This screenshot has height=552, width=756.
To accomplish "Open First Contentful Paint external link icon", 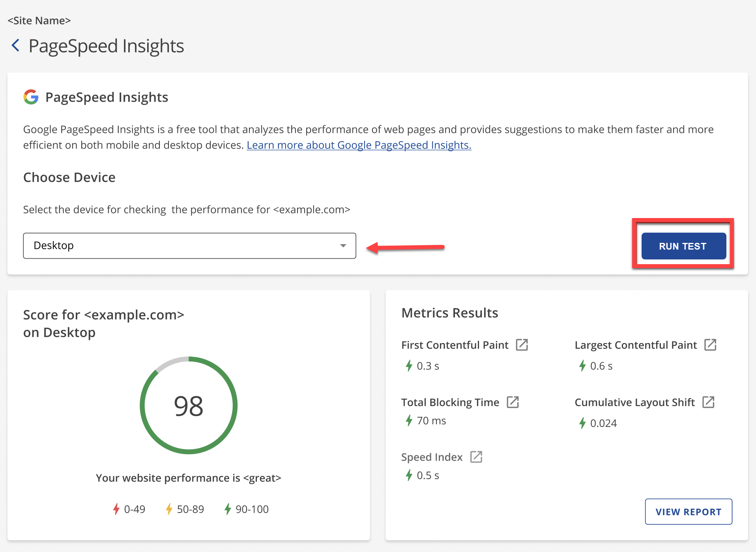I will 522,345.
